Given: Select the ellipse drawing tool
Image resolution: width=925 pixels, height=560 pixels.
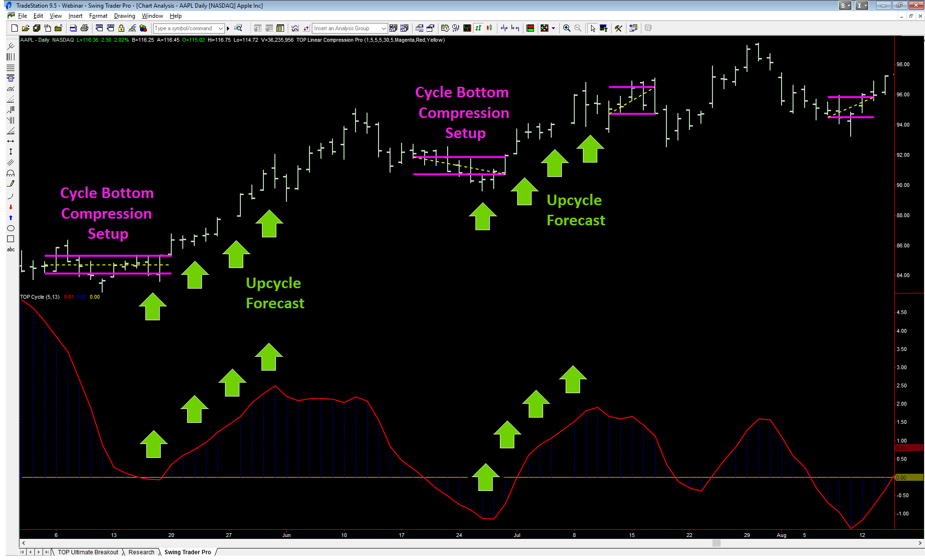Looking at the screenshot, I should pos(11,228).
